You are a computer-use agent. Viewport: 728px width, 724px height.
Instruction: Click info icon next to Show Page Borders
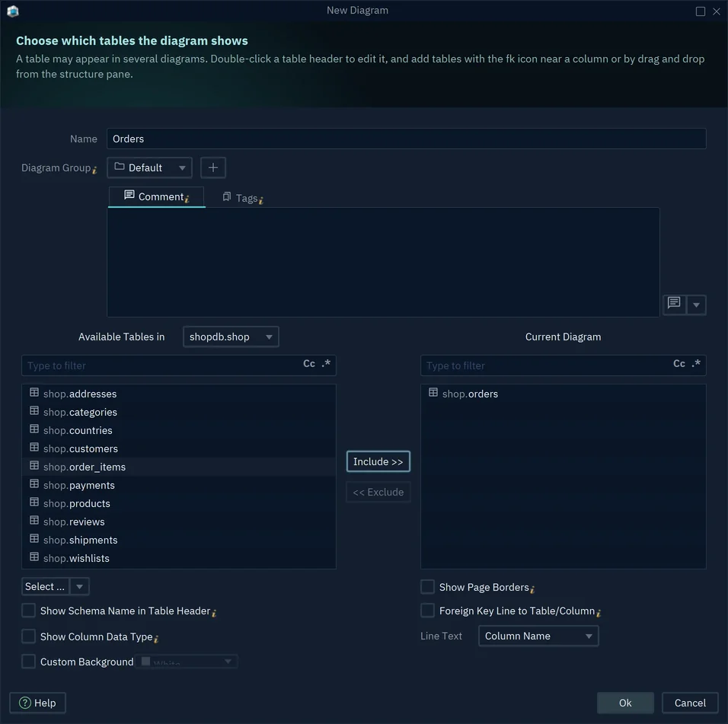[x=532, y=589]
